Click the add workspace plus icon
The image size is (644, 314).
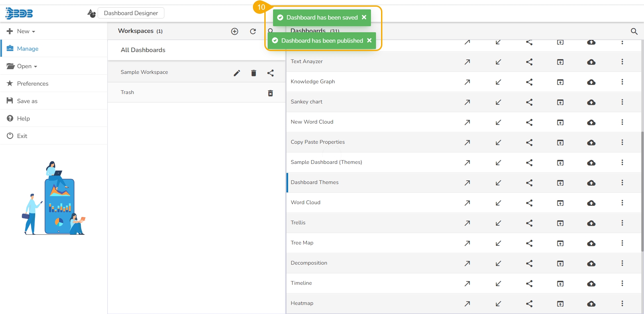pyautogui.click(x=235, y=31)
